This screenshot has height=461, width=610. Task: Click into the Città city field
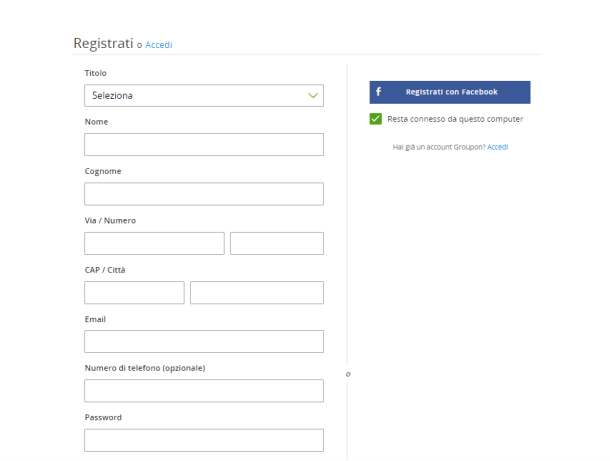tap(257, 293)
